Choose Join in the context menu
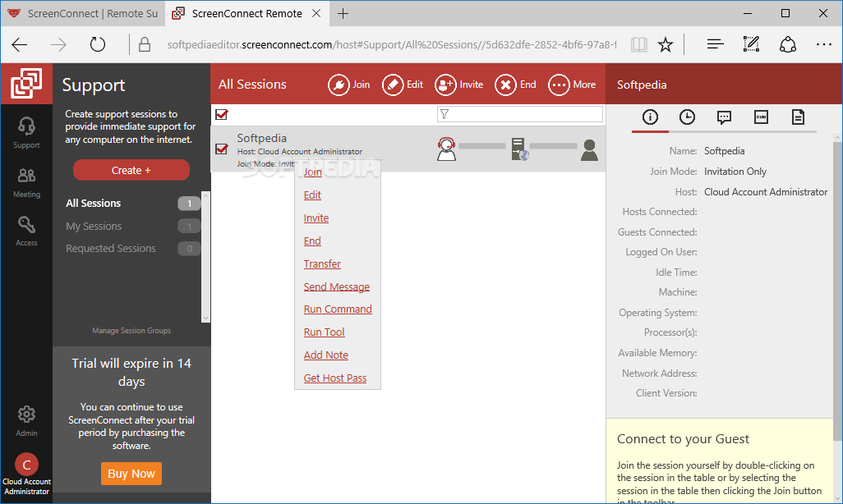 312,172
